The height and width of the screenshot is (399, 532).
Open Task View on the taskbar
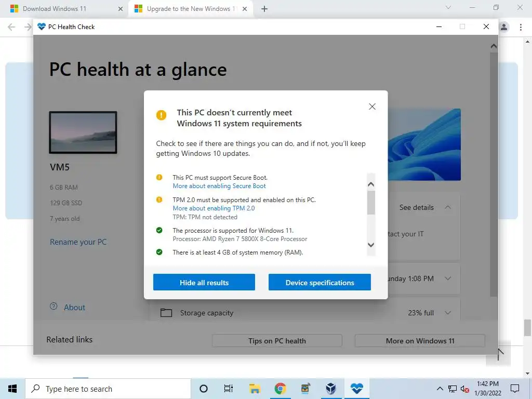pos(229,389)
